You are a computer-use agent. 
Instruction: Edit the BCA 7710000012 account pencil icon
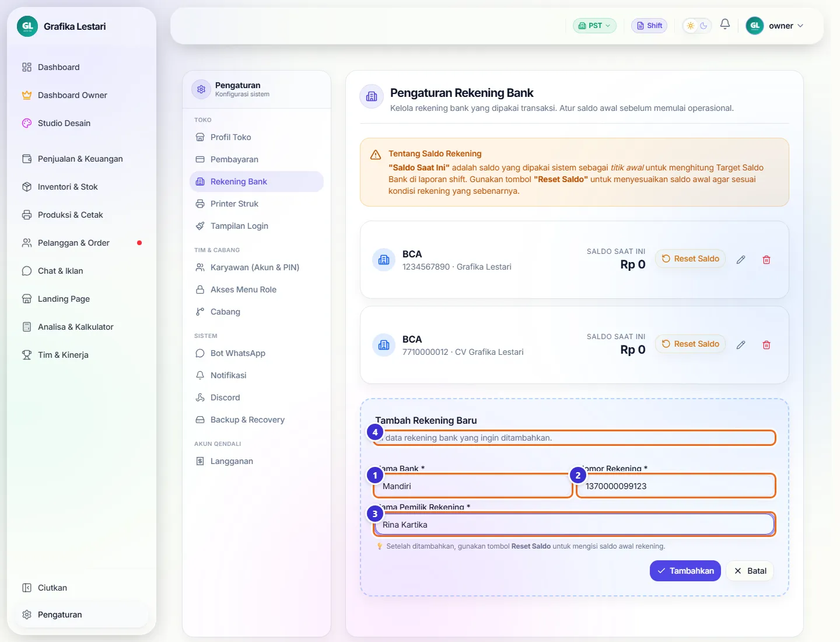tap(741, 345)
